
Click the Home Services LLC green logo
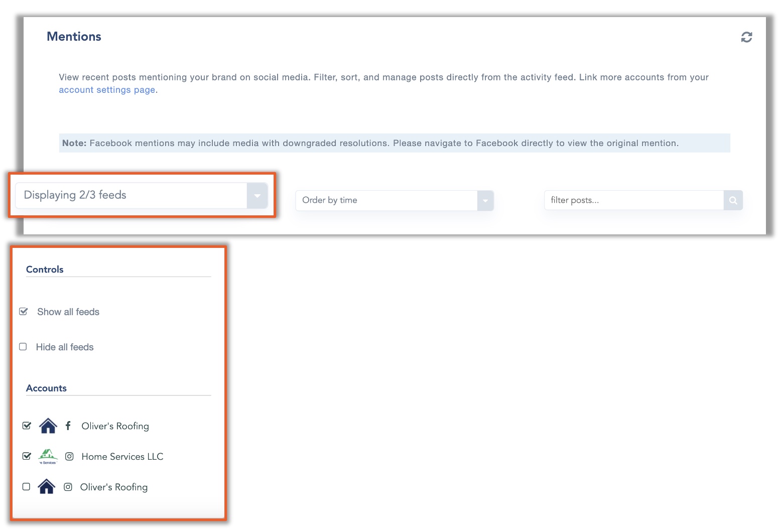(48, 456)
